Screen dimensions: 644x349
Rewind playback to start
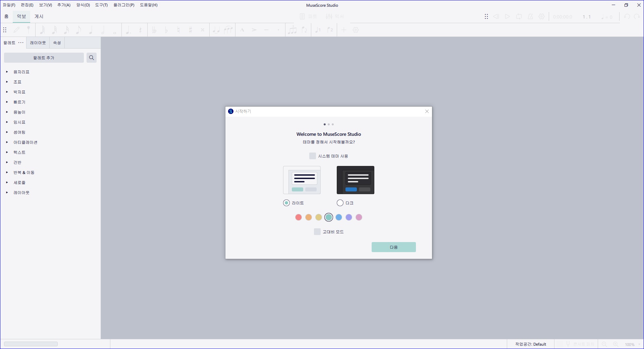click(x=496, y=16)
